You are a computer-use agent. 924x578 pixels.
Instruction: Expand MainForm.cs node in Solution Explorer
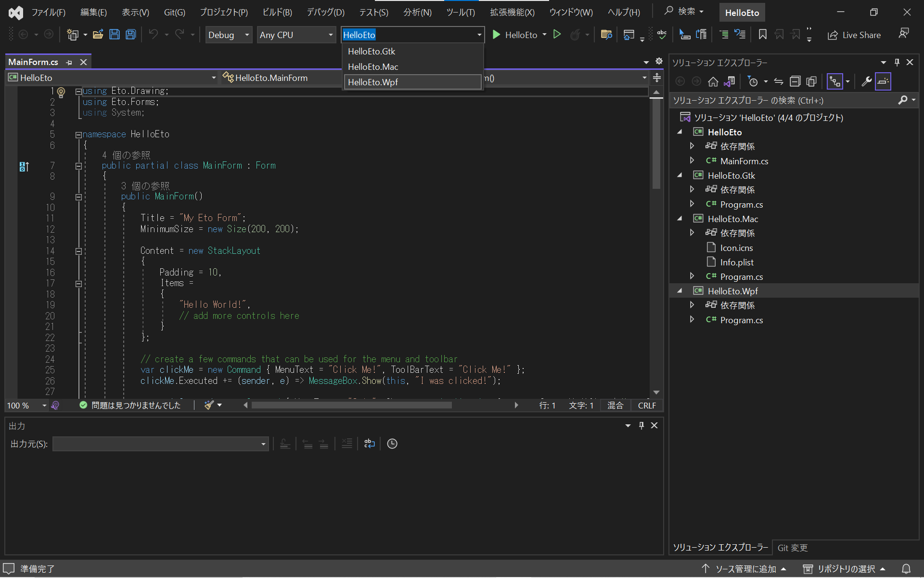pyautogui.click(x=692, y=160)
